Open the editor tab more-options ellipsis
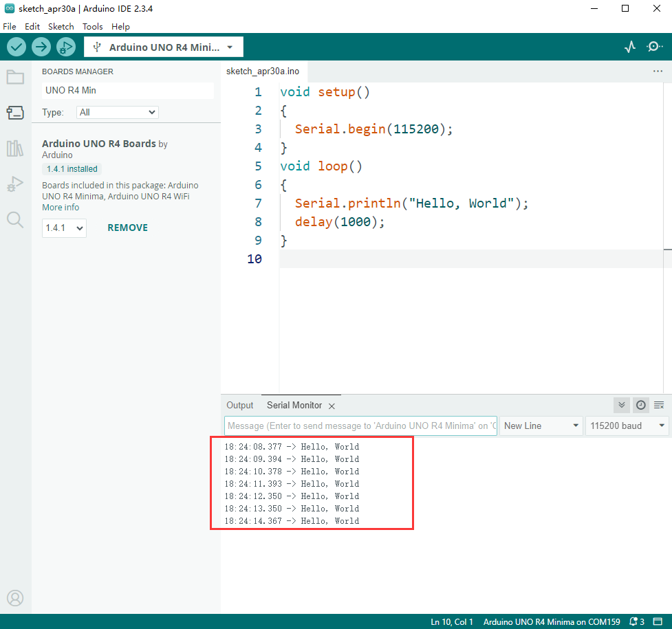 point(658,71)
